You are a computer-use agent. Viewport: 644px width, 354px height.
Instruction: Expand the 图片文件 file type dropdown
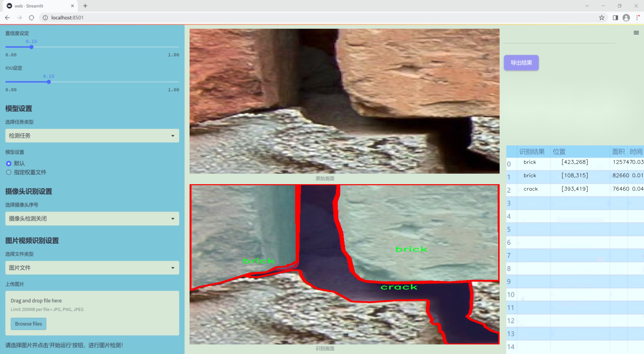click(92, 268)
